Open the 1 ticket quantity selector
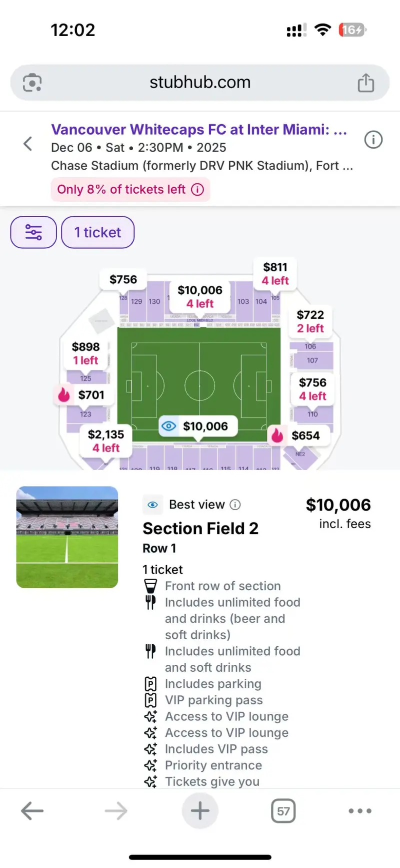The height and width of the screenshot is (868, 400). coord(98,232)
